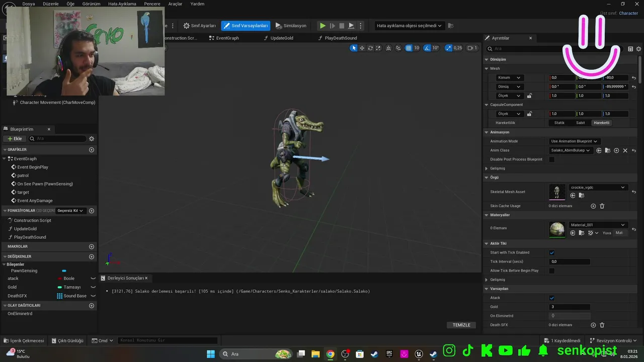Select the Construction Script function
The image size is (644, 362).
32,220
